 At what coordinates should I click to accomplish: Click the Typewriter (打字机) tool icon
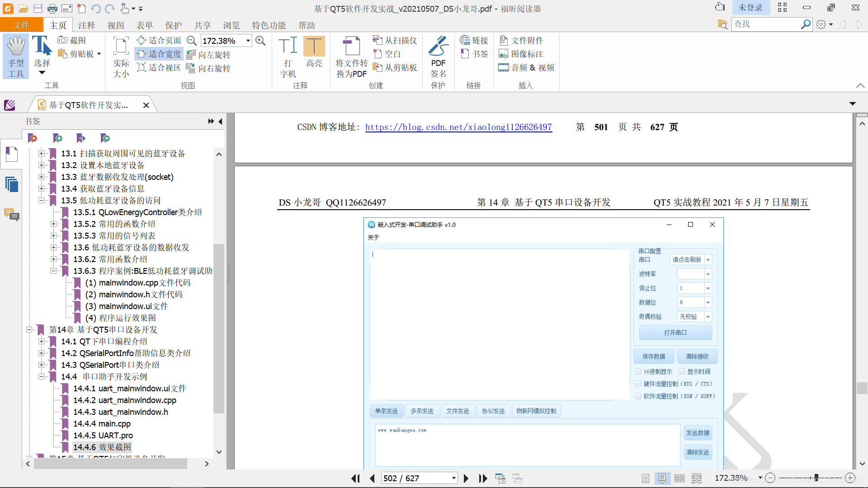288,46
